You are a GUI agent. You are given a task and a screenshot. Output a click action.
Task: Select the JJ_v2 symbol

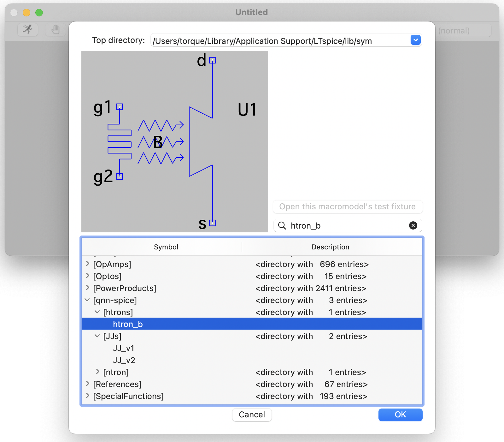(124, 360)
